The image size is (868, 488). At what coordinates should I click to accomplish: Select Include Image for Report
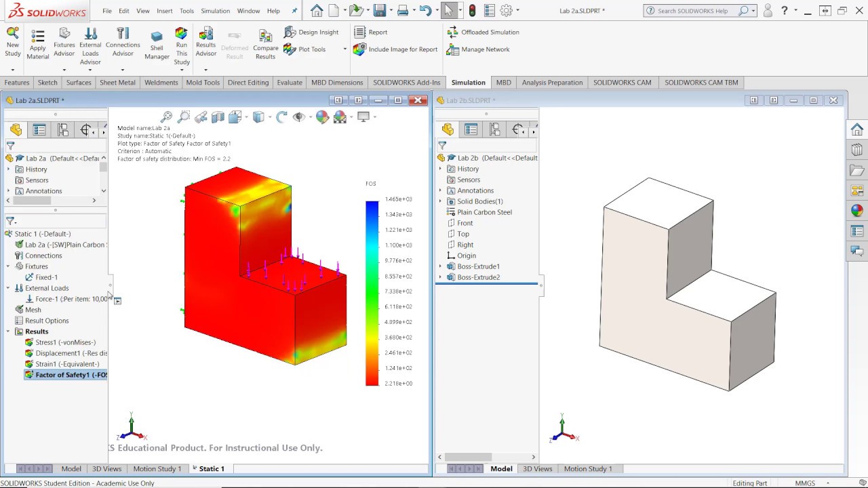(396, 49)
